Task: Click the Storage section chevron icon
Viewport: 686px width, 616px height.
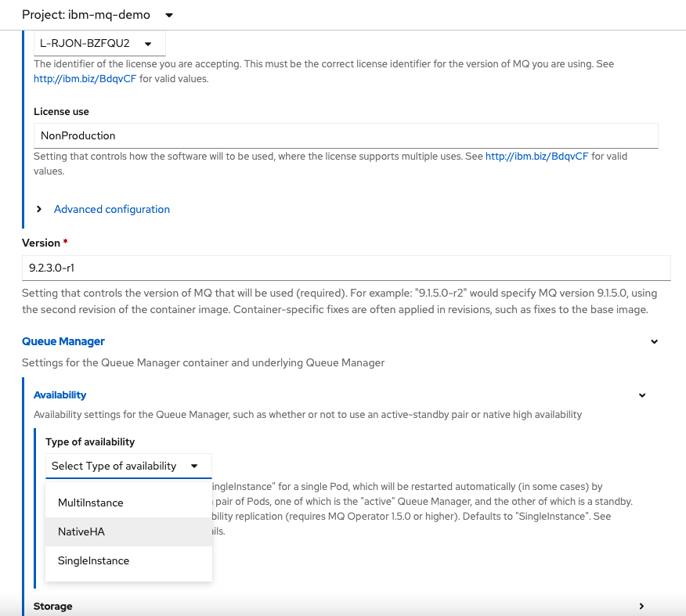Action: tap(641, 606)
